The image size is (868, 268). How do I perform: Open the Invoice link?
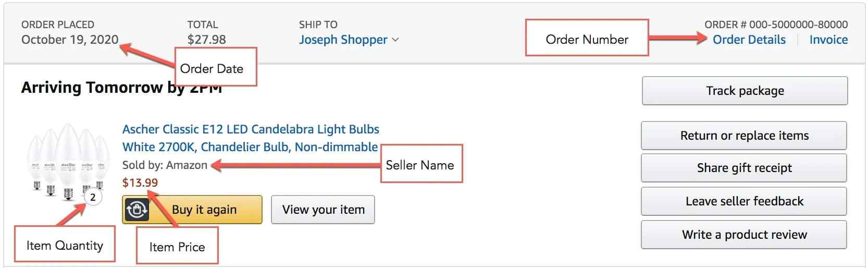point(828,40)
